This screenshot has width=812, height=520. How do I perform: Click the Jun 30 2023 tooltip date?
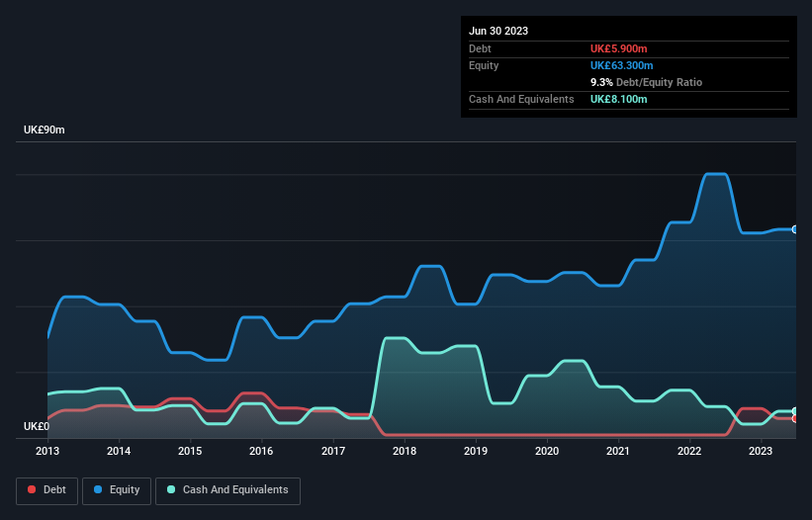pos(498,31)
